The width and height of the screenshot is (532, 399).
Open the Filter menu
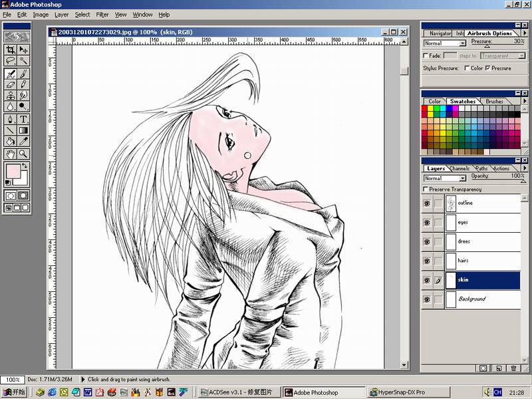click(102, 15)
